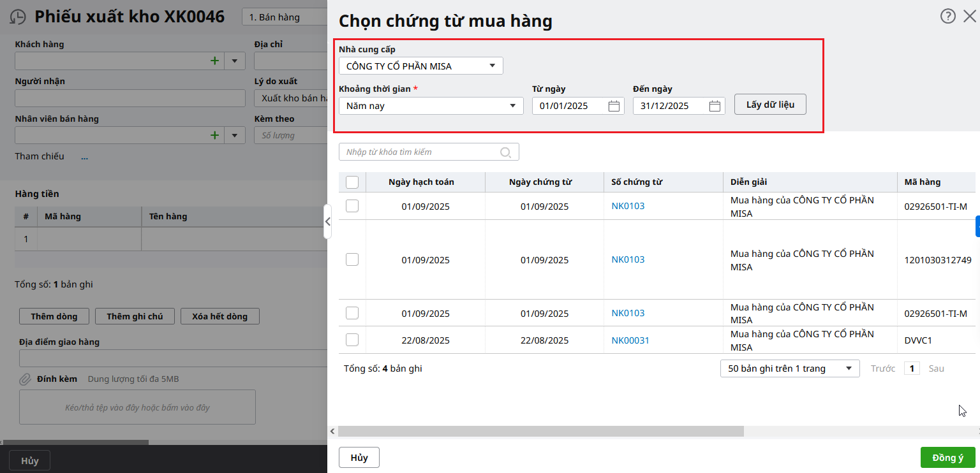Open the Từ ngày calendar picker

(x=614, y=106)
